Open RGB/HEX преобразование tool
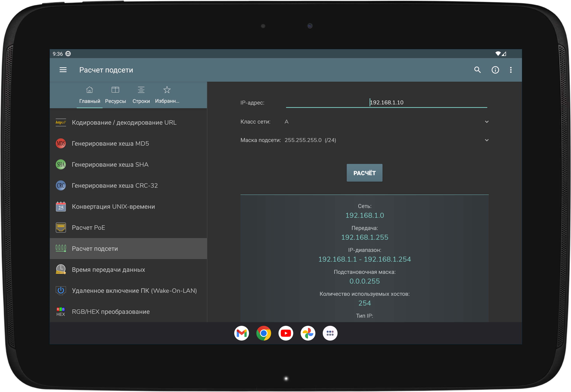Viewport: 571px width, 392px height. click(128, 312)
